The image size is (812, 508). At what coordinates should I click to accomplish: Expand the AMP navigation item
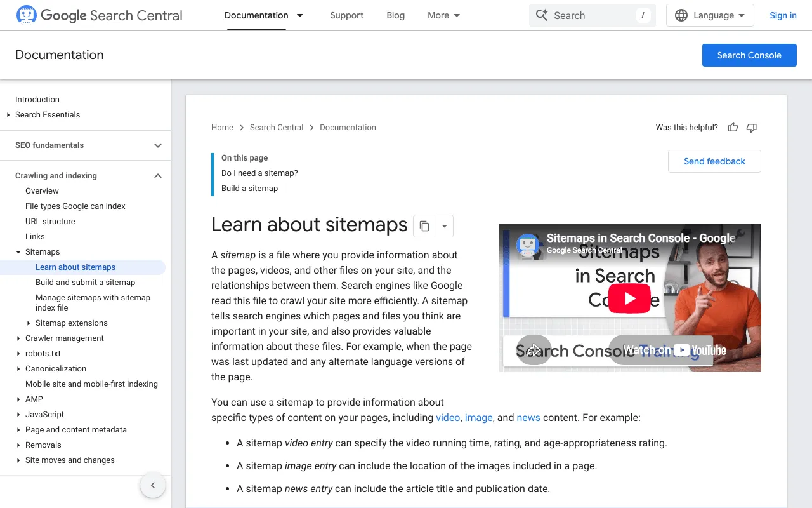[x=18, y=399]
